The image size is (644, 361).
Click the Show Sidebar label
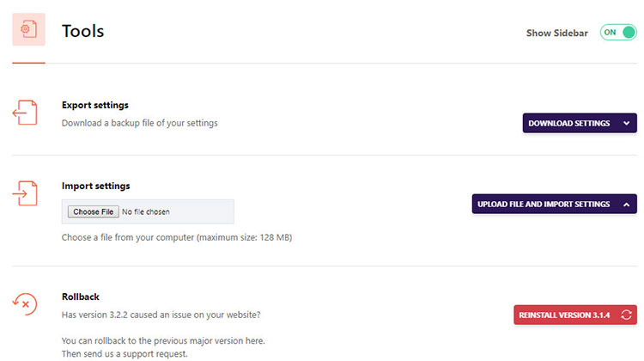[x=556, y=33]
